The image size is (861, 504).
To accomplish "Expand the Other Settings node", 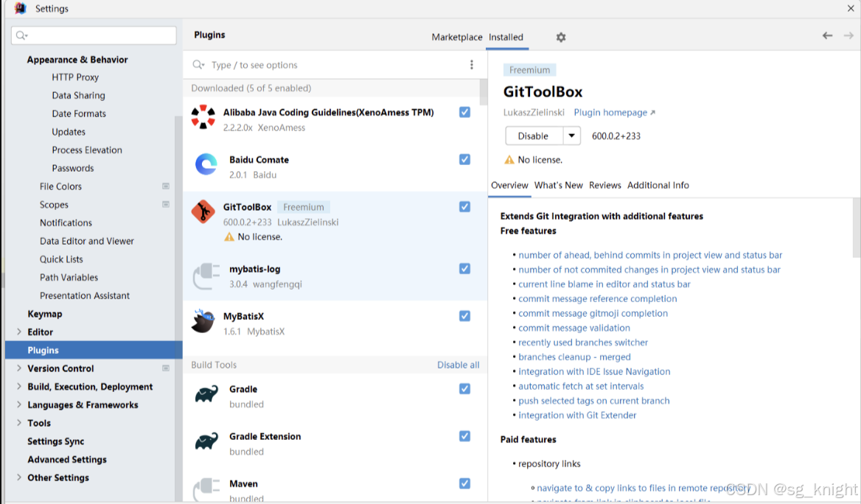I will click(19, 477).
